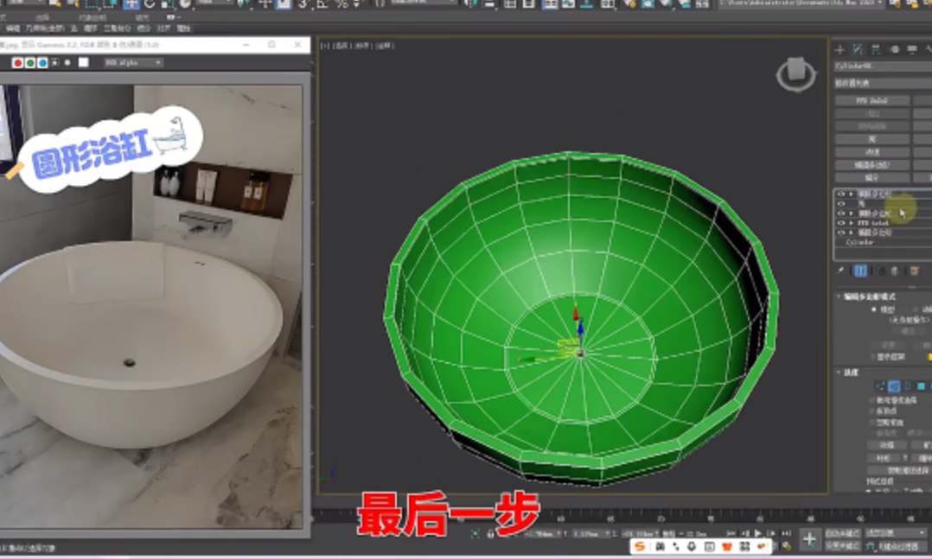The height and width of the screenshot is (560, 932).
Task: Choose Polygon sub-object level
Action: pos(922,386)
